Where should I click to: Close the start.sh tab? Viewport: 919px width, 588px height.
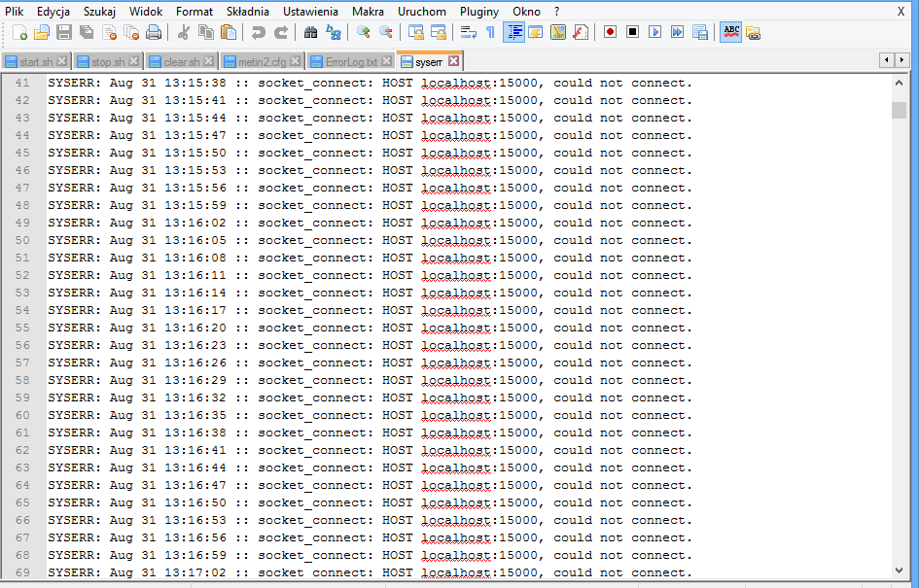tap(61, 61)
